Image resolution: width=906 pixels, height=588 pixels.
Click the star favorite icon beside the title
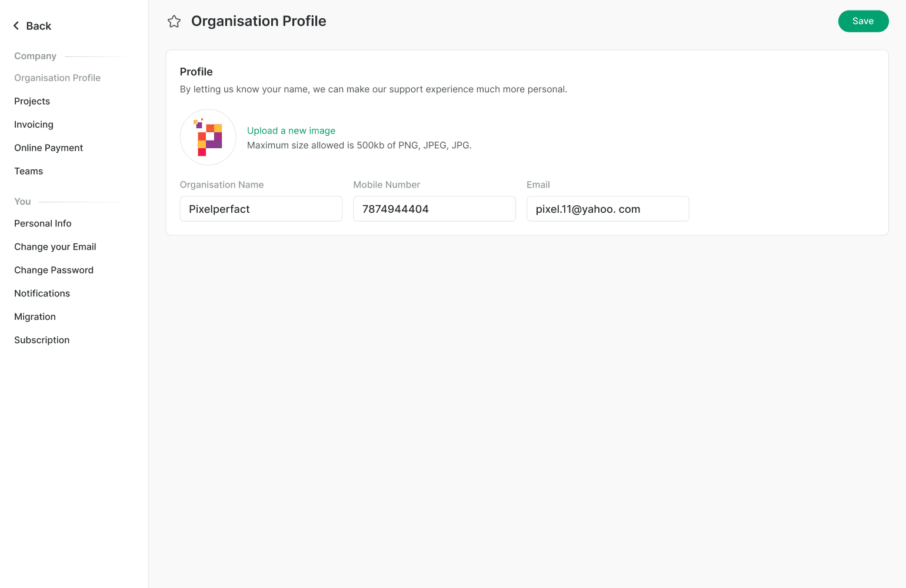click(174, 22)
